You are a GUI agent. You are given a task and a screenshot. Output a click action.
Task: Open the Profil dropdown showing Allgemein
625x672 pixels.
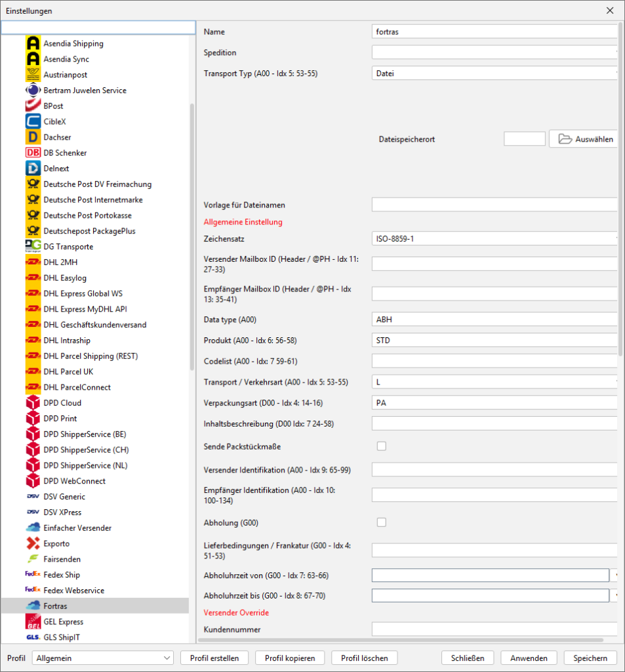tap(102, 658)
